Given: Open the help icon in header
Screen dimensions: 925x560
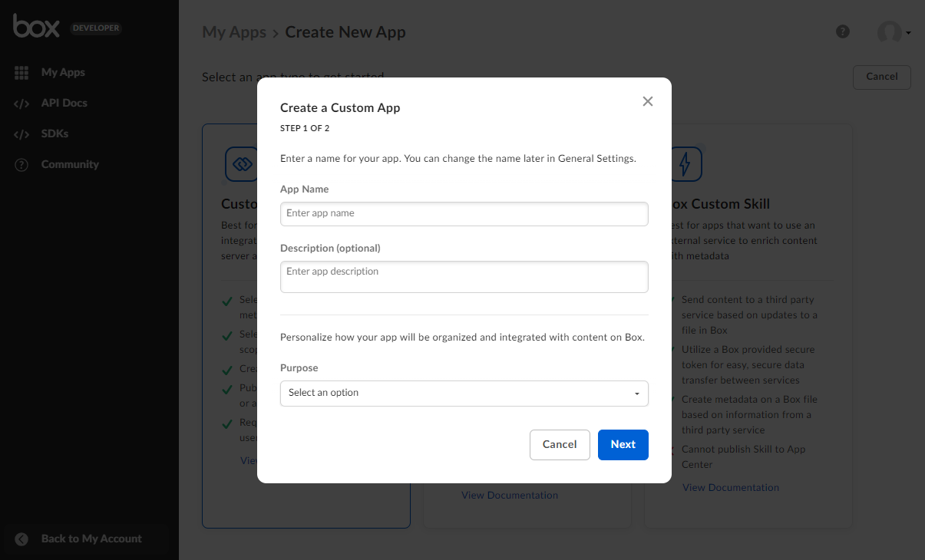Looking at the screenshot, I should [x=842, y=31].
